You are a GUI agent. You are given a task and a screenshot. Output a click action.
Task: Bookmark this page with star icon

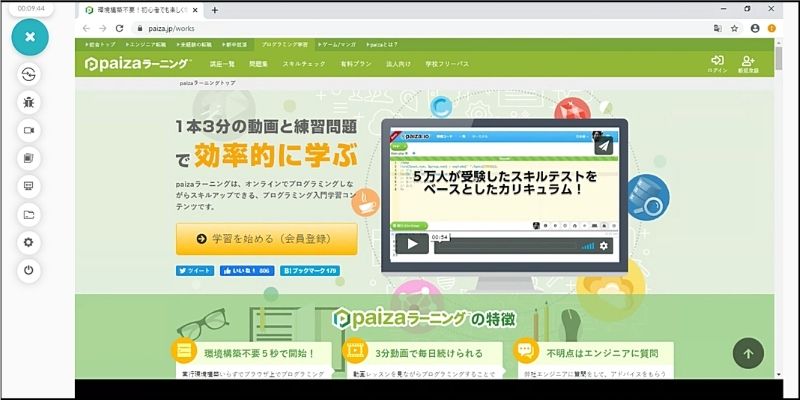pos(734,29)
